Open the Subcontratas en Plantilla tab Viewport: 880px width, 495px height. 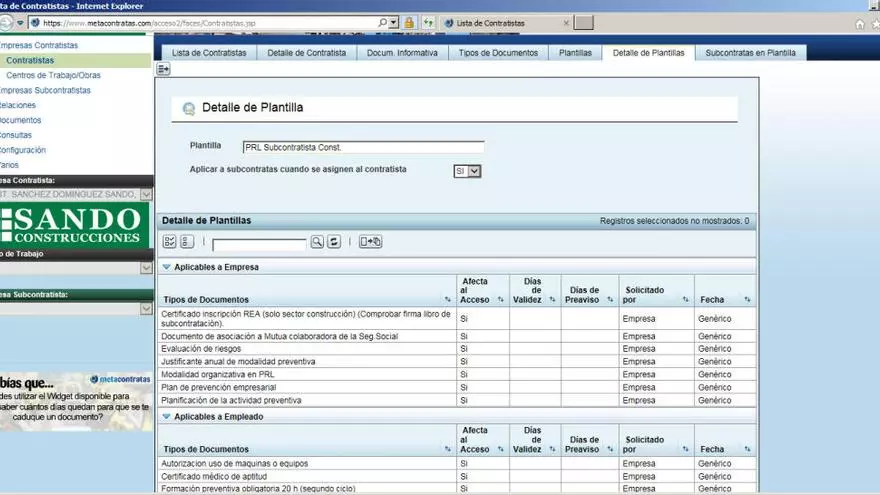click(750, 53)
